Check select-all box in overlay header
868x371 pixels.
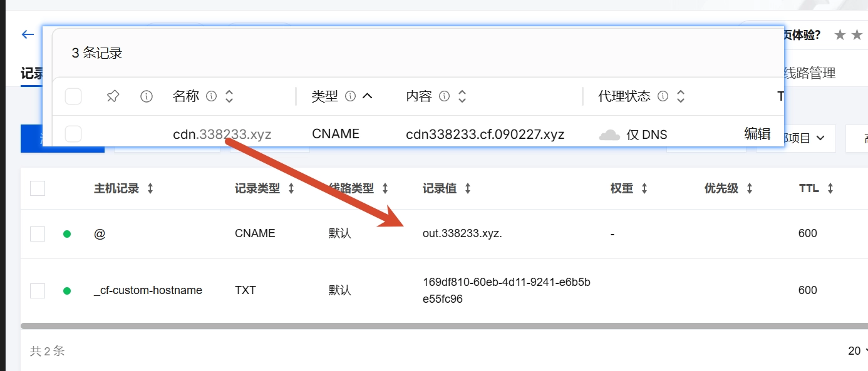tap(73, 96)
